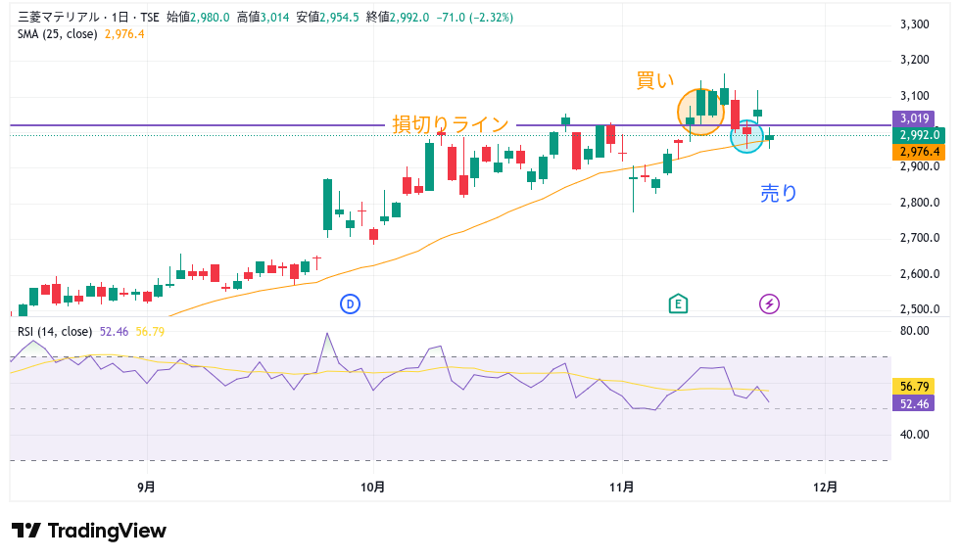Click the purple 52.46 RSI axis label
960x560 pixels.
(x=914, y=403)
